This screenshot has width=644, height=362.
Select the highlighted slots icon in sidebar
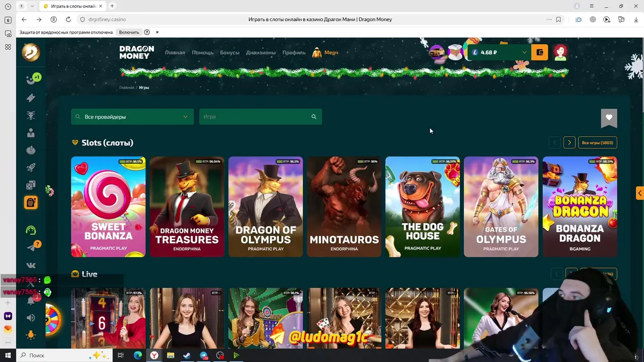(x=31, y=202)
